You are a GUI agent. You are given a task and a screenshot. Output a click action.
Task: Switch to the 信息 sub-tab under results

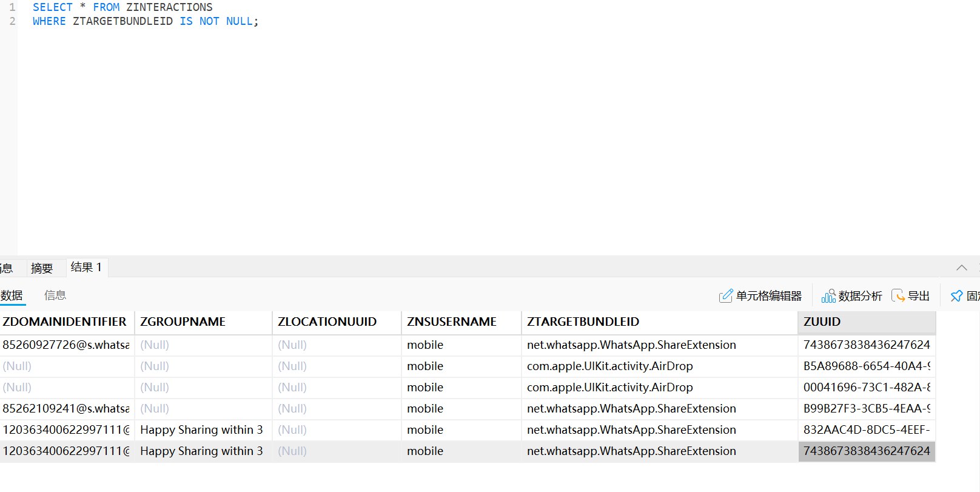tap(55, 295)
